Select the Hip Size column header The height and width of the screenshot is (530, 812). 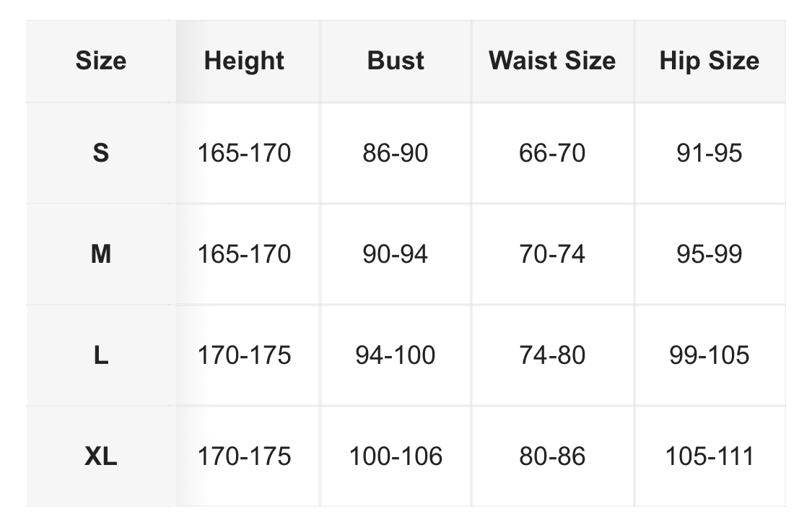pyautogui.click(x=709, y=61)
